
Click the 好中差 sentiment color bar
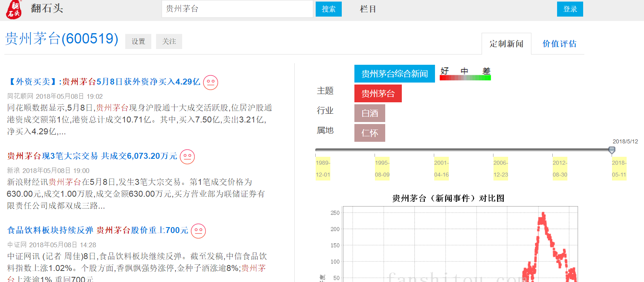click(x=465, y=78)
